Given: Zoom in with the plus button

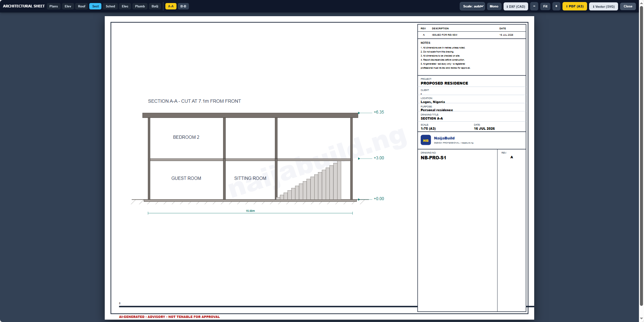Looking at the screenshot, I should point(556,6).
